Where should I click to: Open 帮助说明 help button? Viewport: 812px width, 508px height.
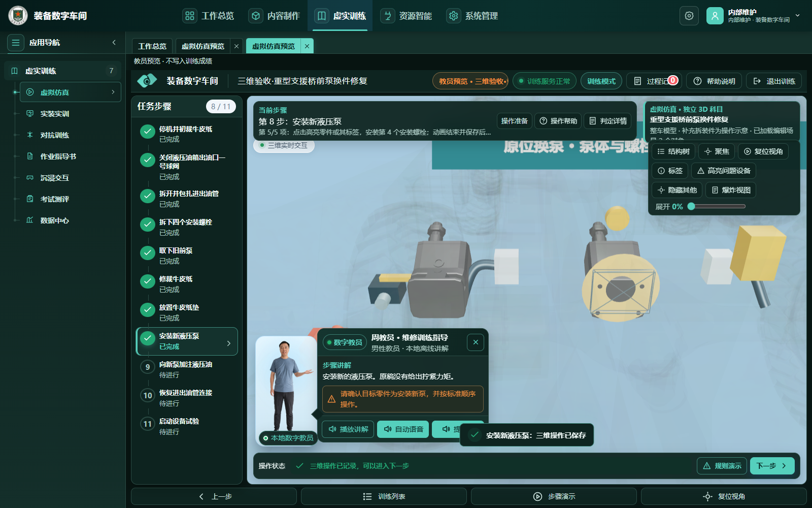(x=714, y=81)
